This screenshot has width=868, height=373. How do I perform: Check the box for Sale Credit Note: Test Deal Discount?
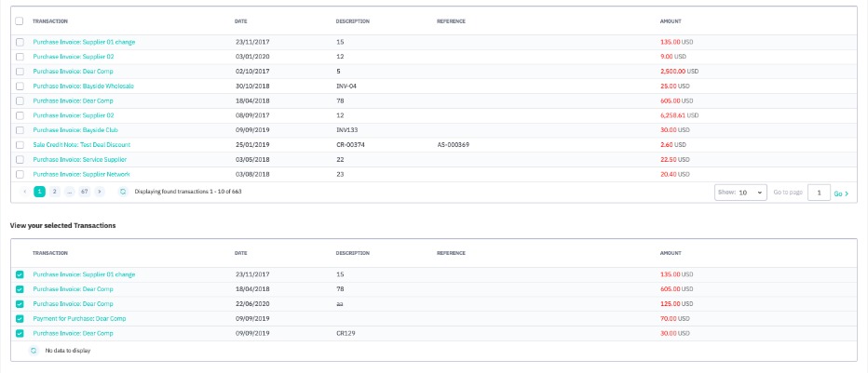(x=20, y=145)
